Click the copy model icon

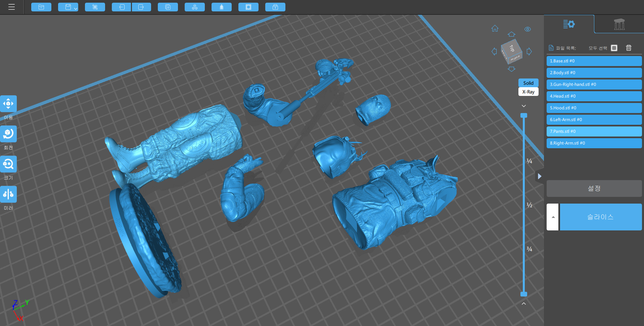[168, 7]
